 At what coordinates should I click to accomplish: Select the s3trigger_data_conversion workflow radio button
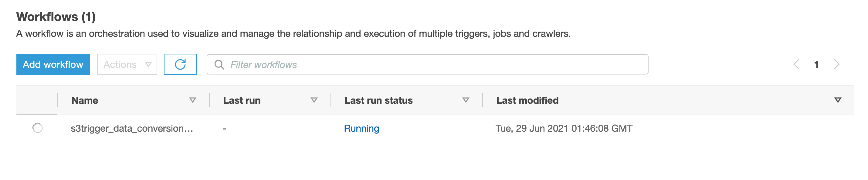click(x=37, y=128)
